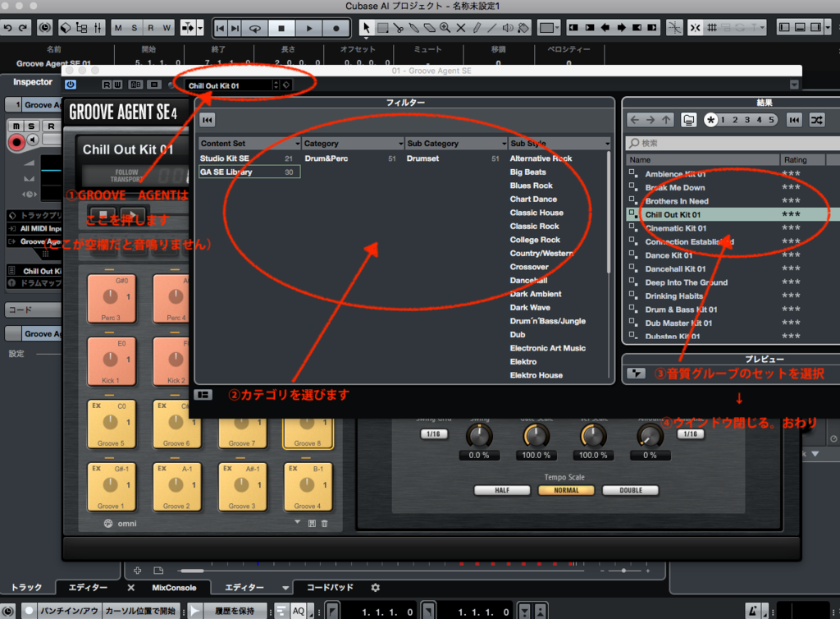Screen dimensions: 840x619
Task: Toggle cycle loop mode
Action: tap(255, 29)
